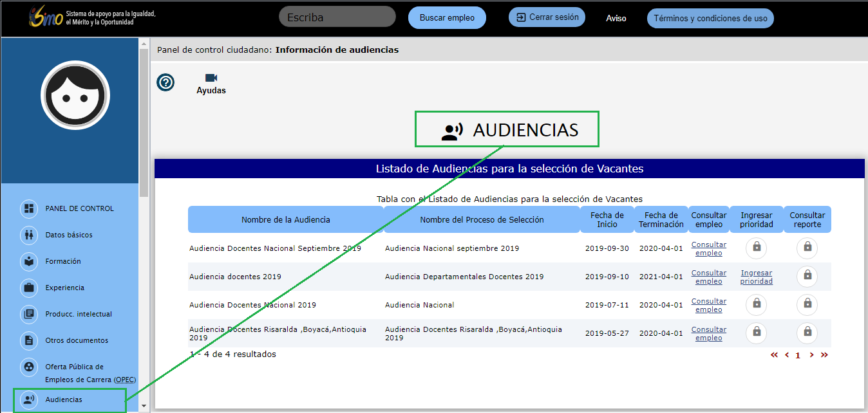The image size is (868, 413).
Task: Click the Escriba search input field
Action: [337, 17]
